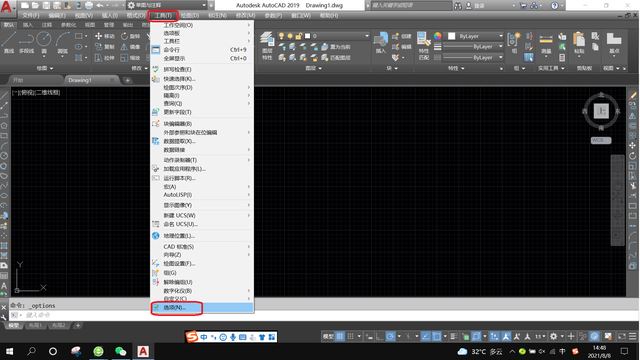Click the Command Line menu icon
The width and height of the screenshot is (640, 360).
(156, 50)
